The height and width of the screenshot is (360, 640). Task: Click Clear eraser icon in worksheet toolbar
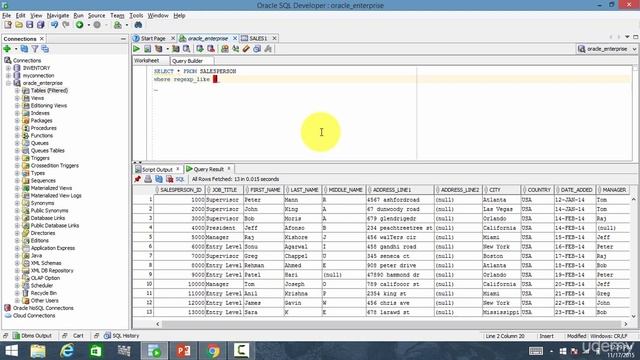[246, 49]
